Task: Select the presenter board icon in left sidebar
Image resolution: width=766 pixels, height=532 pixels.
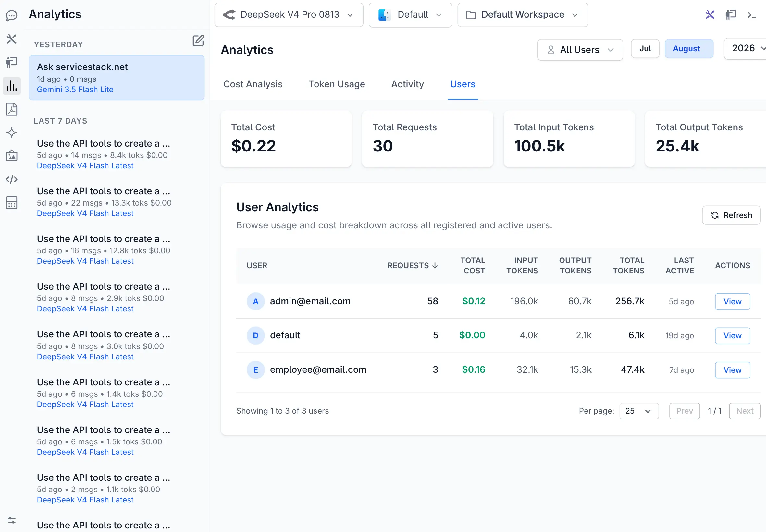Action: 12,62
